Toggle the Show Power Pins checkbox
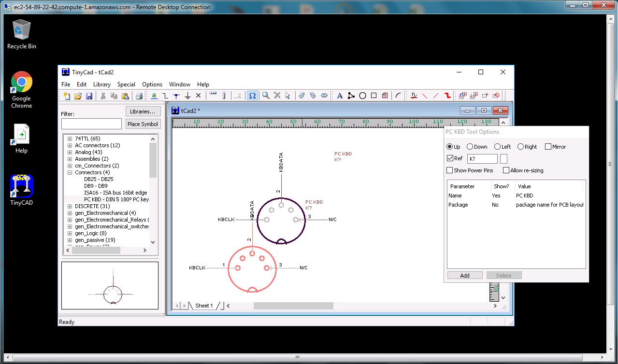618x364 pixels. (x=450, y=170)
